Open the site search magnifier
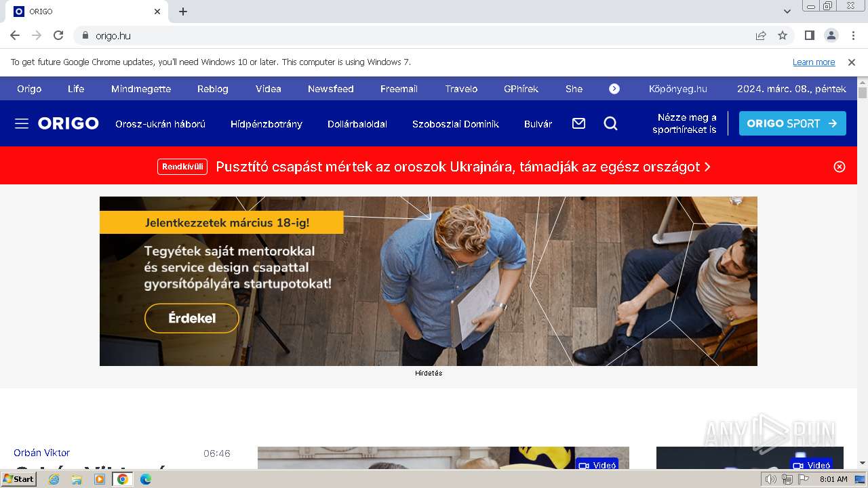This screenshot has height=488, width=868. click(611, 123)
